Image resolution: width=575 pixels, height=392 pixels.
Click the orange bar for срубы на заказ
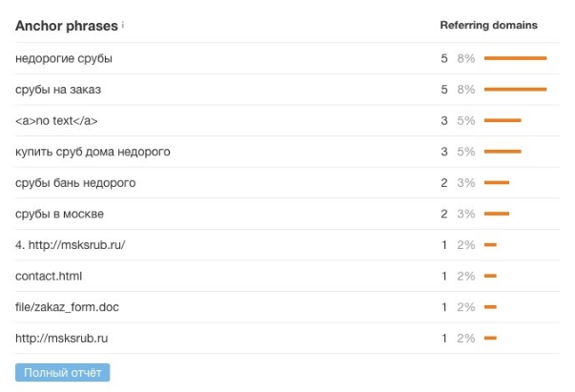point(515,90)
